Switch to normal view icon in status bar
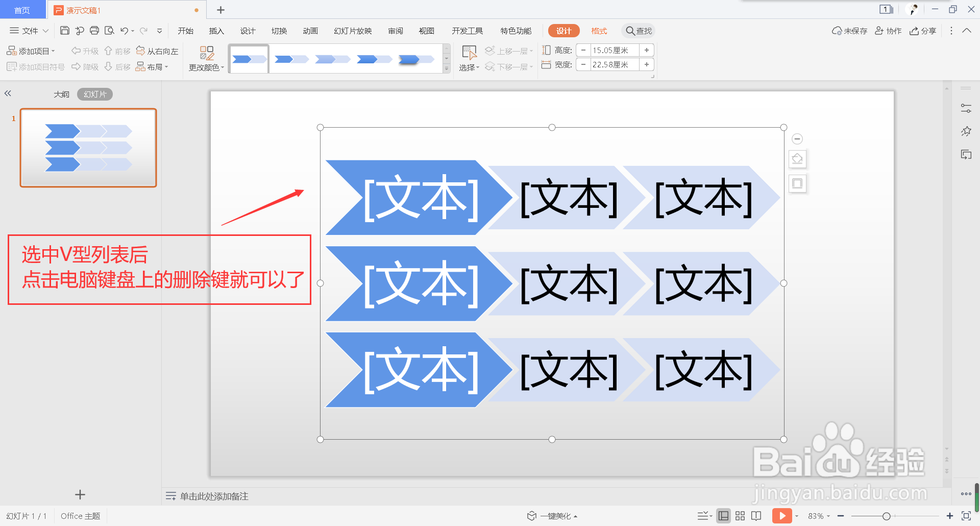The height and width of the screenshot is (526, 980). (723, 516)
